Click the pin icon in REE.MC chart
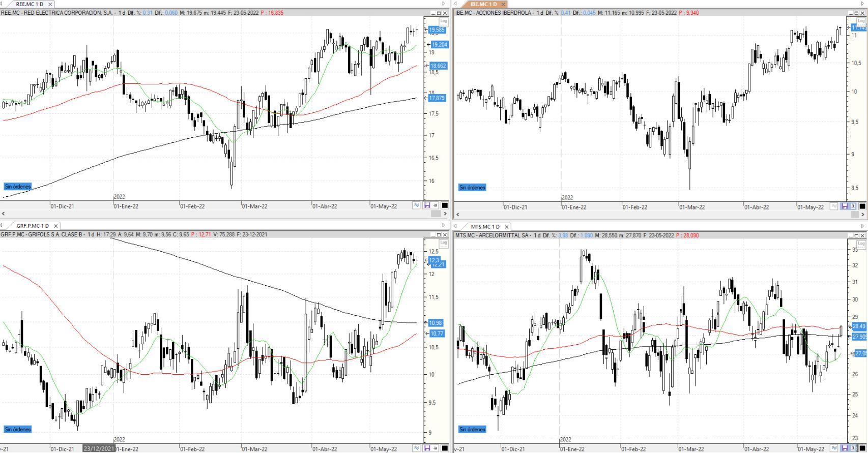This screenshot has width=868, height=453. 436,205
